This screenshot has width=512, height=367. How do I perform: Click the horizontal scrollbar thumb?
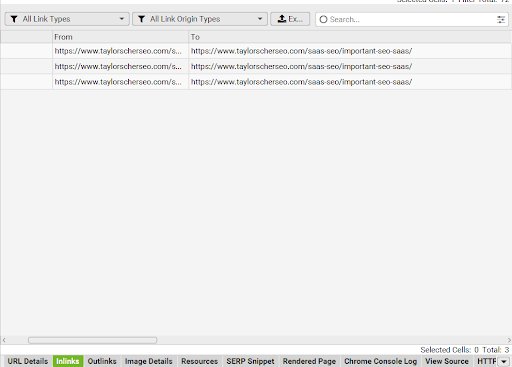[x=92, y=340]
